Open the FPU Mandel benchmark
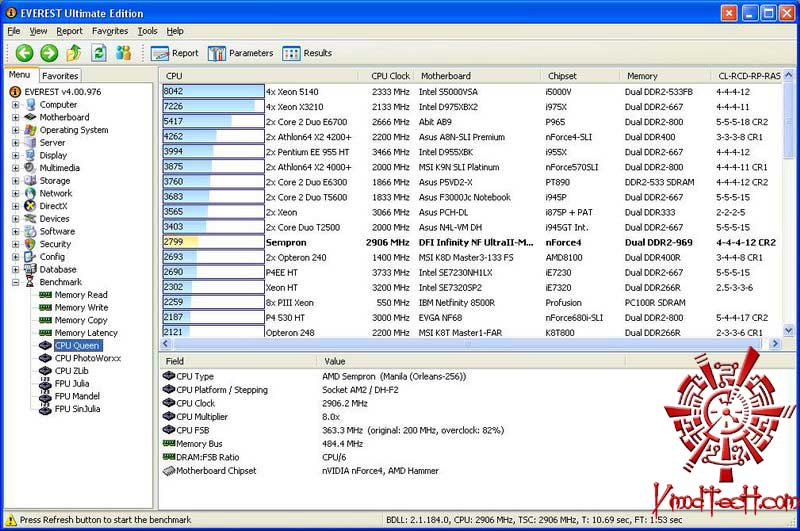 click(x=77, y=396)
